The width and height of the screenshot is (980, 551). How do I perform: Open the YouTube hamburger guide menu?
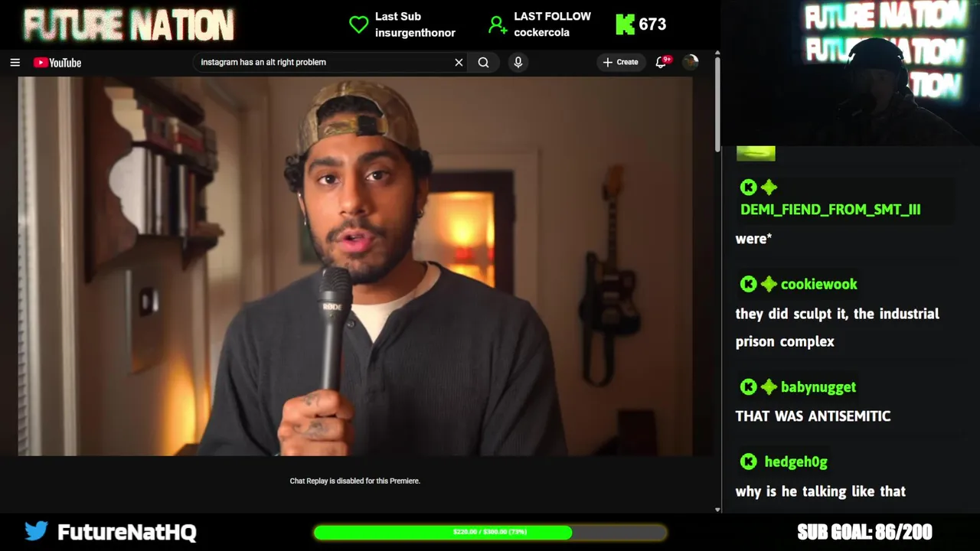pyautogui.click(x=15, y=63)
